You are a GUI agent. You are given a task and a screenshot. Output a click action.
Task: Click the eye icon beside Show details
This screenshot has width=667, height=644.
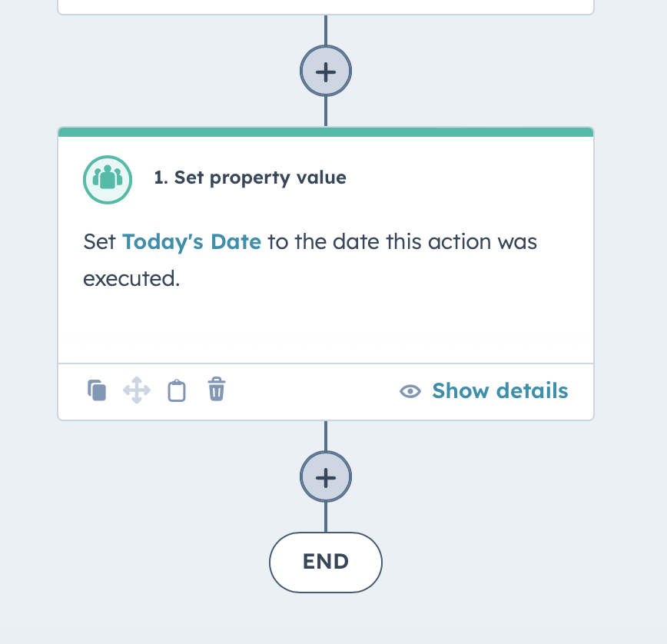pyautogui.click(x=410, y=391)
